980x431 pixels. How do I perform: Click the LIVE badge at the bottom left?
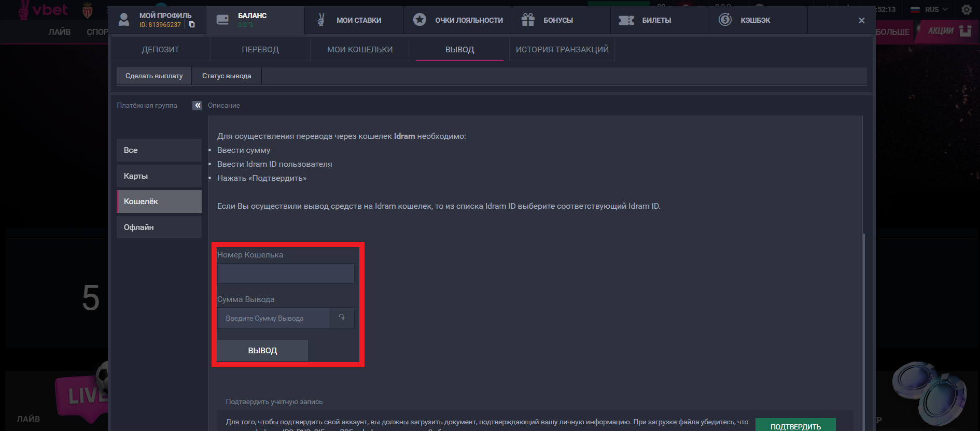tap(83, 397)
